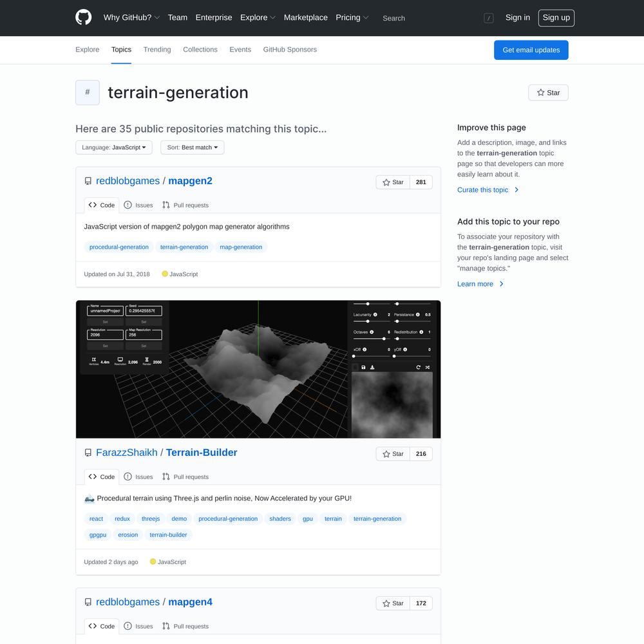Viewport: 644px width, 644px height.
Task: Click mapgen2's procedural-generation tag
Action: coord(119,247)
